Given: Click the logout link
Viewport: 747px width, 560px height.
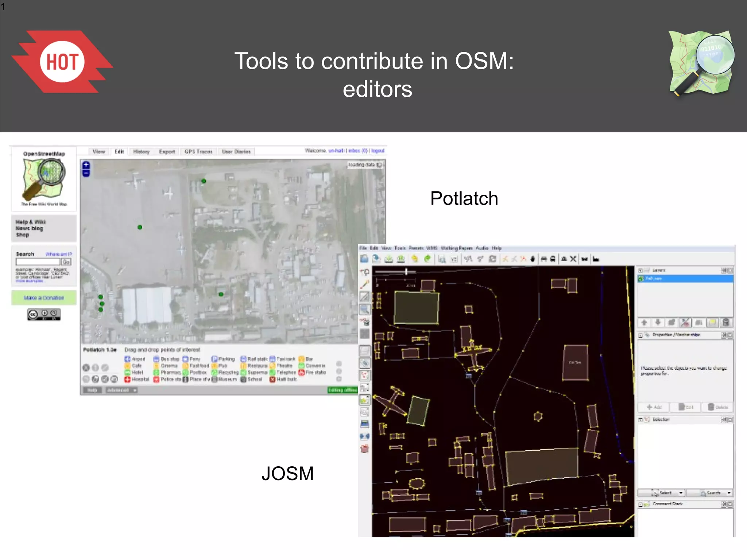Looking at the screenshot, I should pos(378,151).
